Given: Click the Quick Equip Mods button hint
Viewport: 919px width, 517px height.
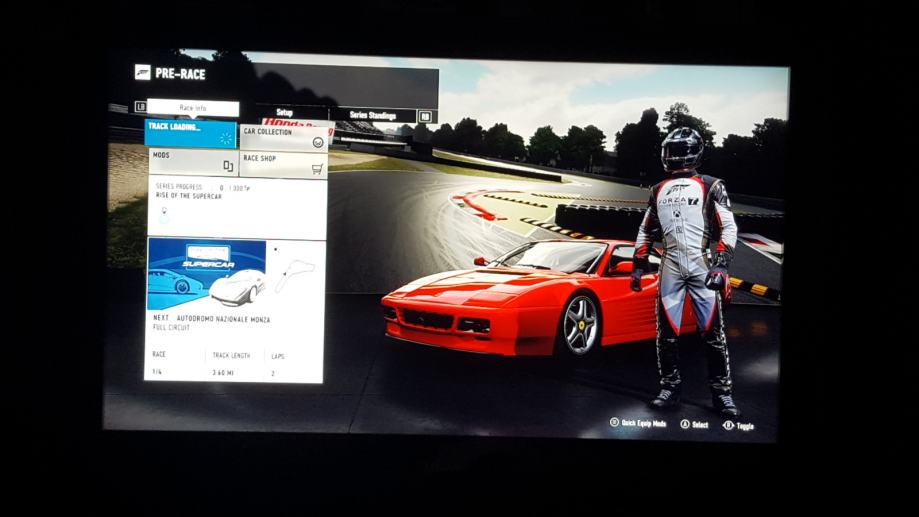Looking at the screenshot, I should 638,423.
